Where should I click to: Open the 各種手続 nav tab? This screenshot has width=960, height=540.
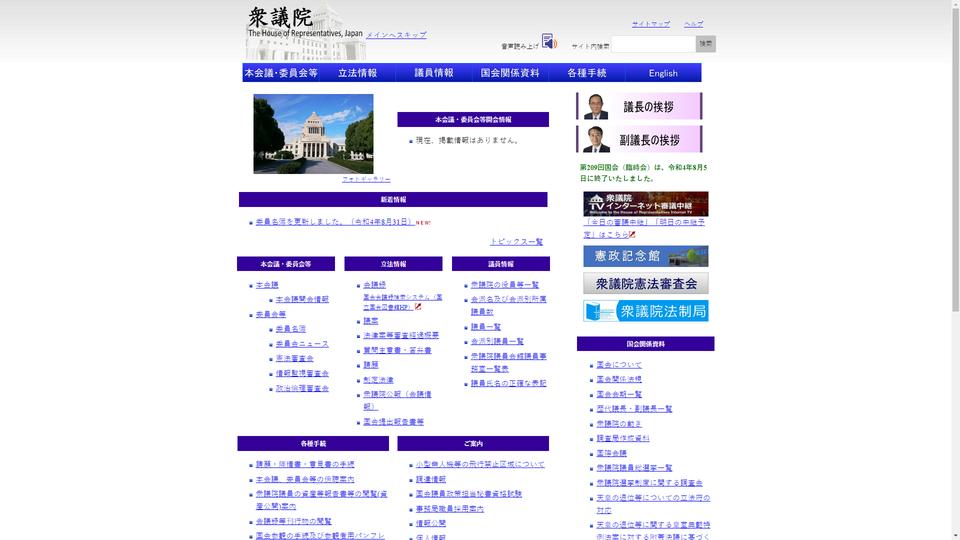(587, 73)
